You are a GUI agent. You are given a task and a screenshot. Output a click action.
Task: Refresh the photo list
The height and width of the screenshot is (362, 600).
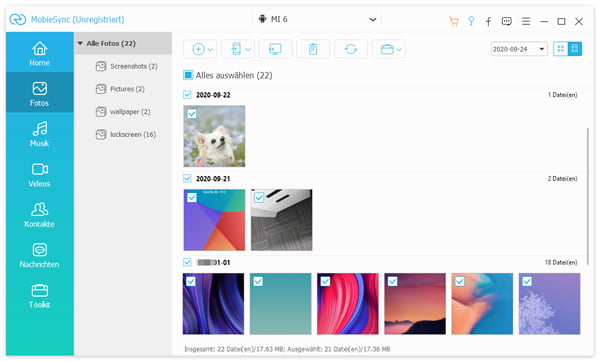[351, 49]
